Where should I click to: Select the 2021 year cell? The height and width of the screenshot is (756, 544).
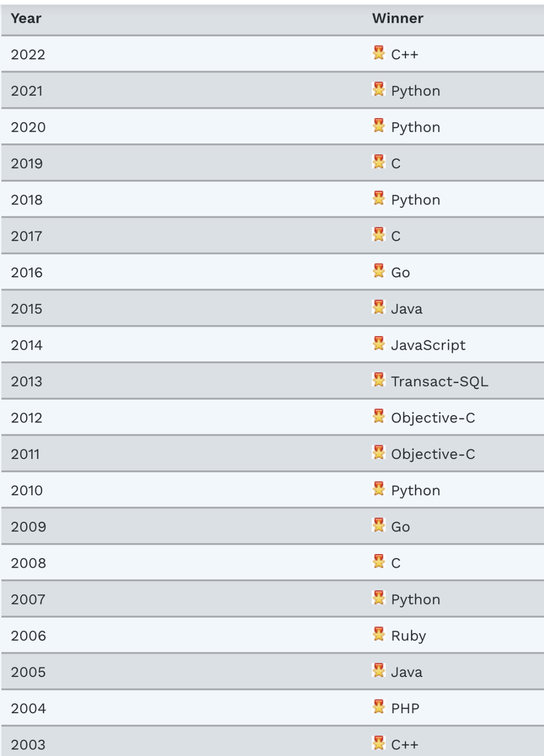click(x=27, y=91)
